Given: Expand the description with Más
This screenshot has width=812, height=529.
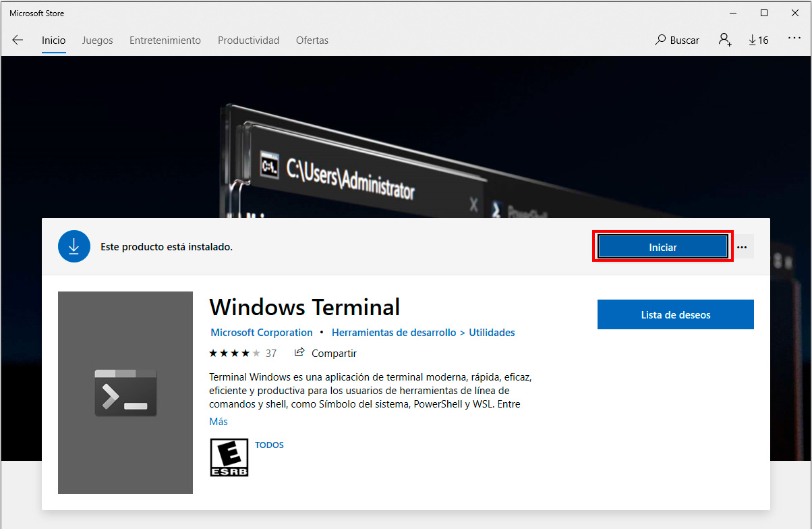Looking at the screenshot, I should 219,422.
